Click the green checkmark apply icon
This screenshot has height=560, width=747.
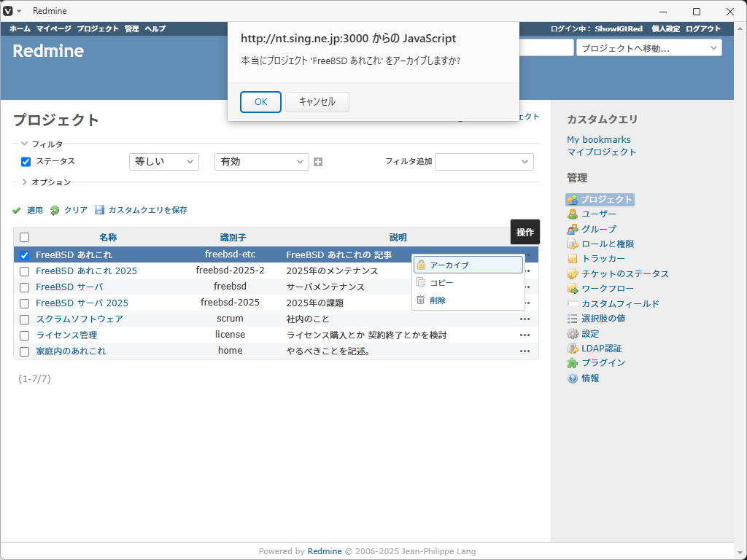(x=17, y=211)
